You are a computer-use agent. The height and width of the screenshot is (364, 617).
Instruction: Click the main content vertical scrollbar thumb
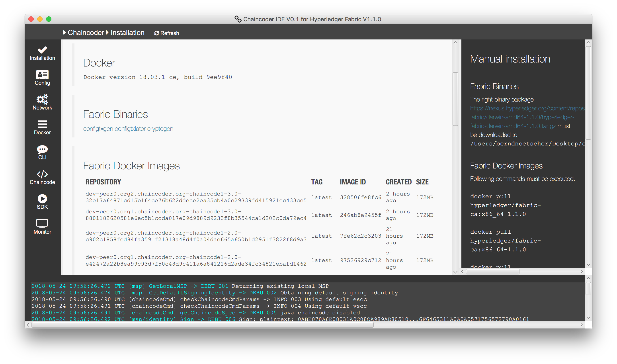[455, 99]
